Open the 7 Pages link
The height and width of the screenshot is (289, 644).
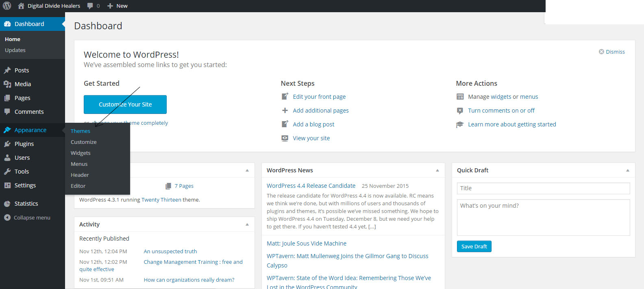point(184,186)
